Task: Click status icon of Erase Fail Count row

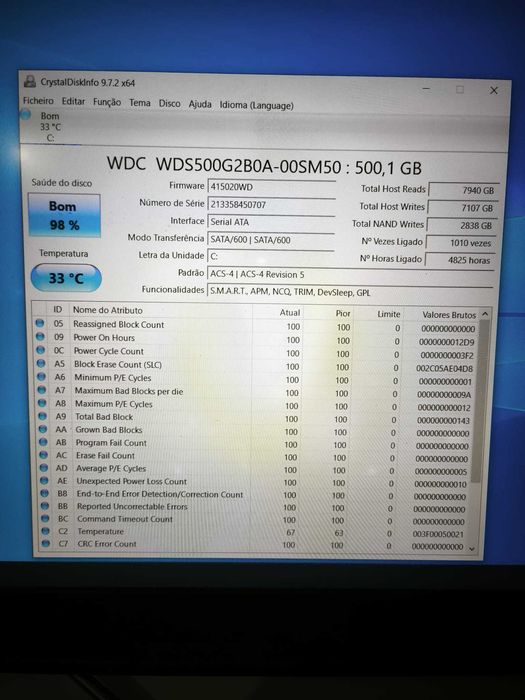Action: [x=43, y=454]
